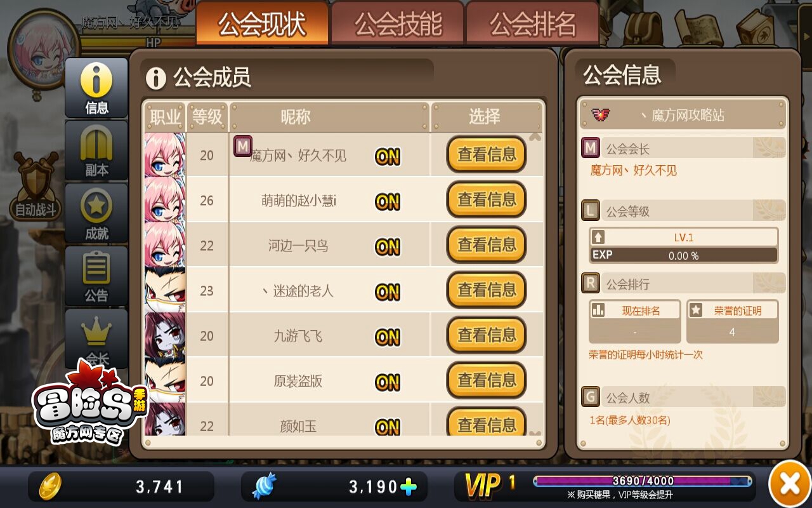812x508 pixels.
Task: View info of 、迷途的老人
Action: 487,290
